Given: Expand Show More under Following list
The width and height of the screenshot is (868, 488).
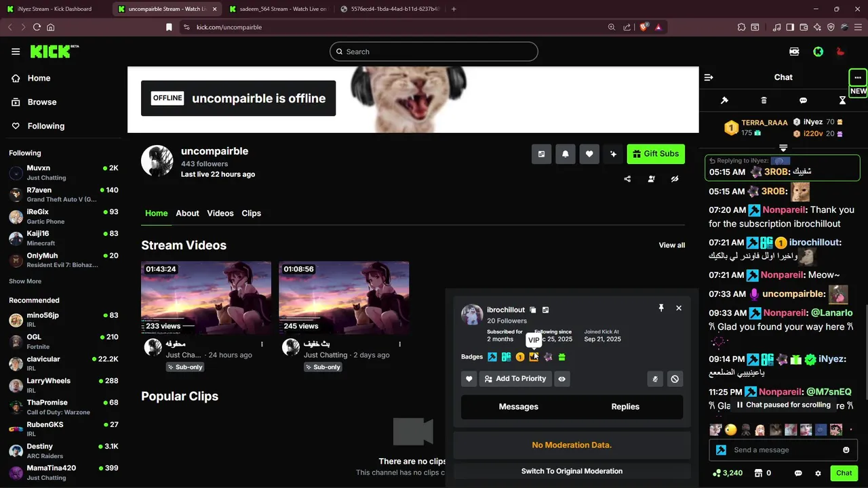Looking at the screenshot, I should pyautogui.click(x=25, y=281).
